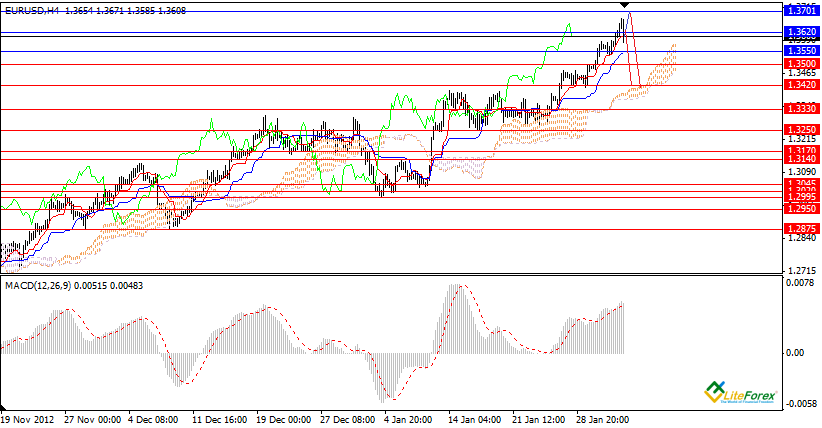
Task: Click the 1.3090 price axis value
Action: click(x=802, y=172)
